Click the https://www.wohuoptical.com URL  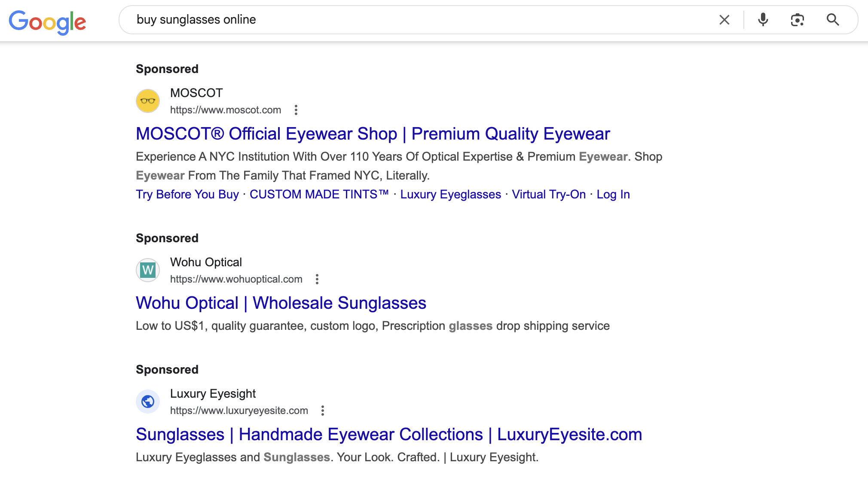click(236, 279)
